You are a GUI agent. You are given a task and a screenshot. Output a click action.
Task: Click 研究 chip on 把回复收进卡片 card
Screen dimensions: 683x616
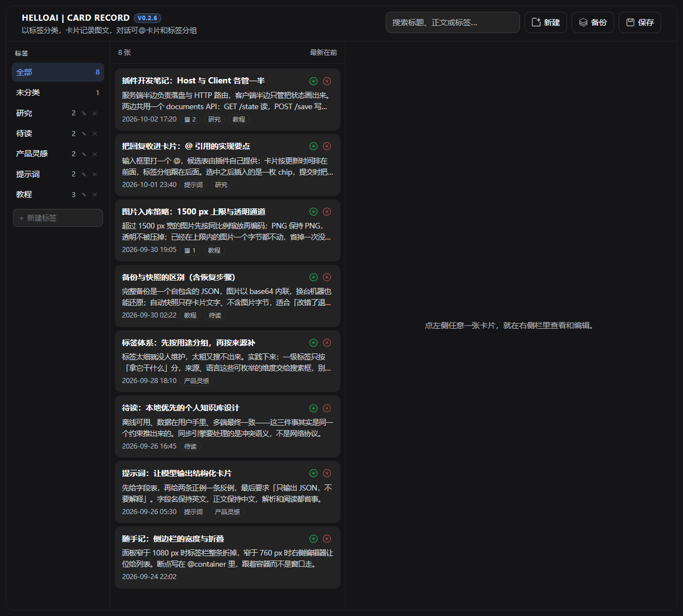[221, 185]
